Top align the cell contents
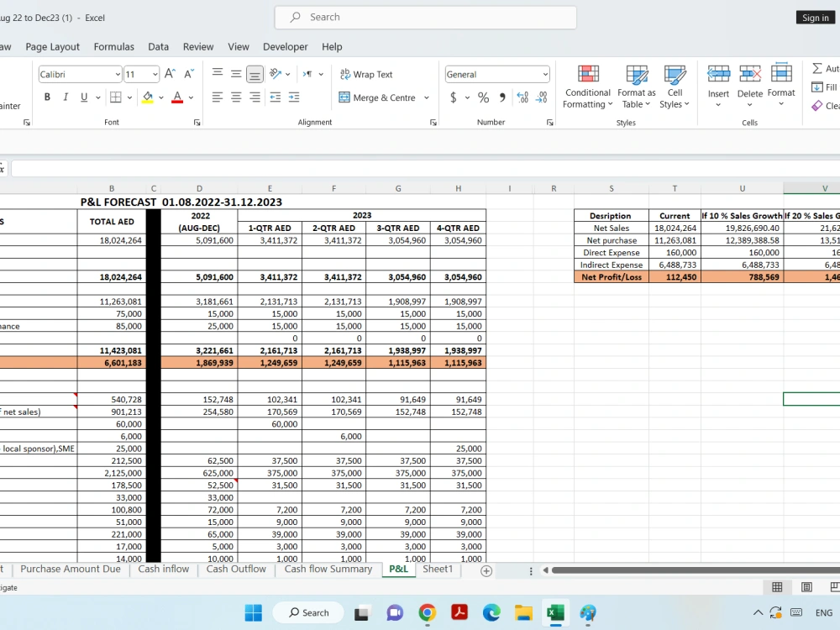The height and width of the screenshot is (630, 840). 218,74
